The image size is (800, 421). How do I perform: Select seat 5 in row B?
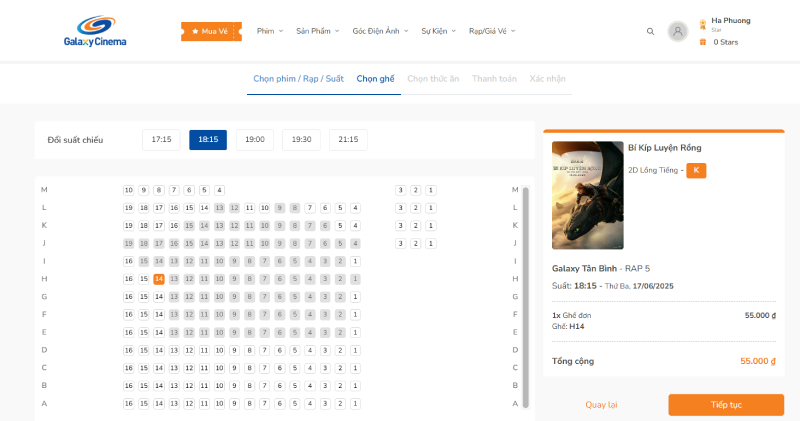[x=294, y=386]
